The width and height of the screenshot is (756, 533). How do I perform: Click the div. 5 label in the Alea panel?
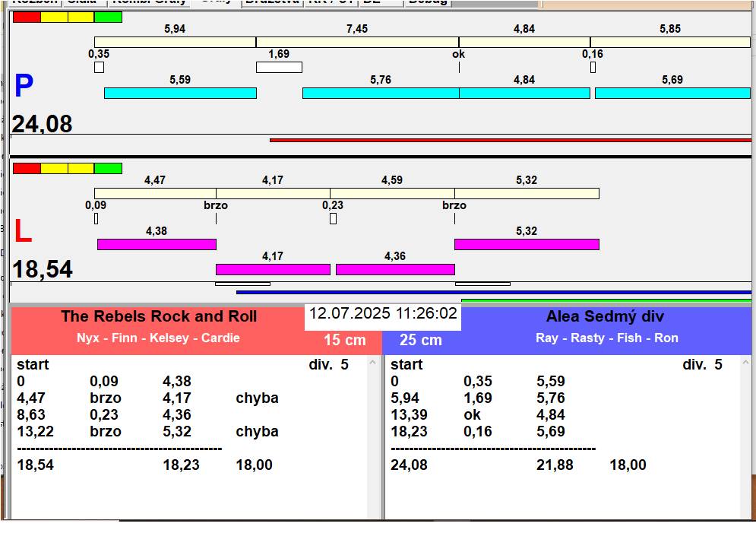[x=702, y=365]
